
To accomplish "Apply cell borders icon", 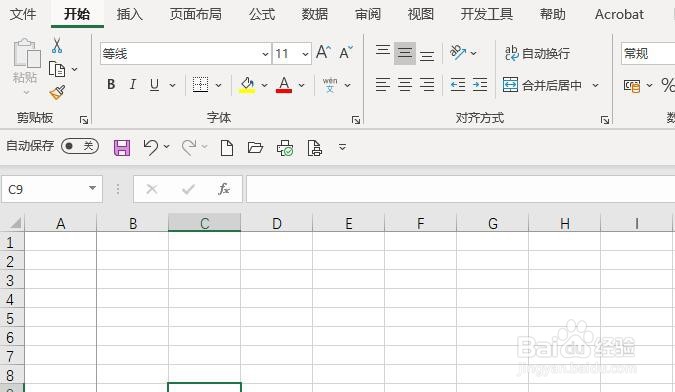I will coord(200,85).
